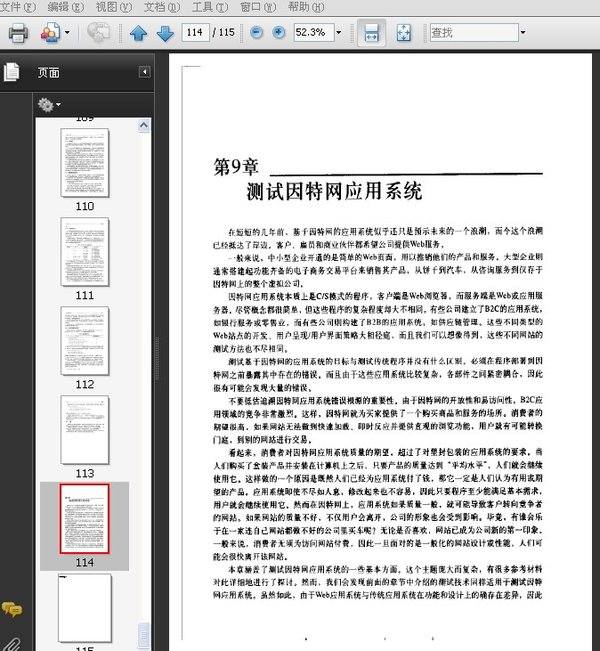Go to next page with down arrow
The width and height of the screenshot is (600, 651).
click(165, 33)
